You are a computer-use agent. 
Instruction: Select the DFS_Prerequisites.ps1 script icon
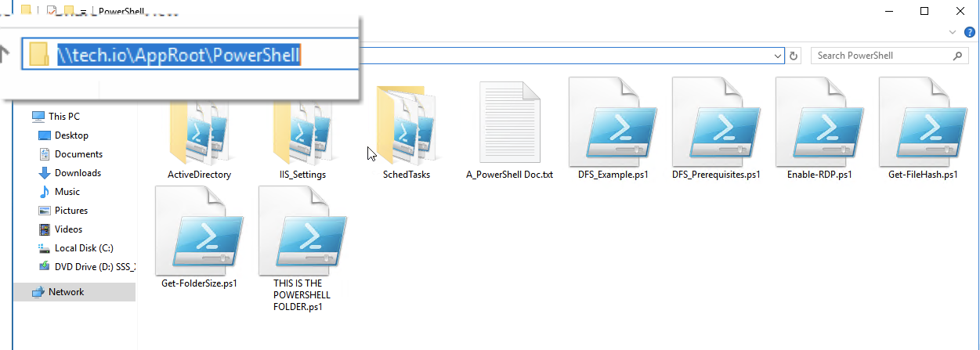tap(716, 122)
